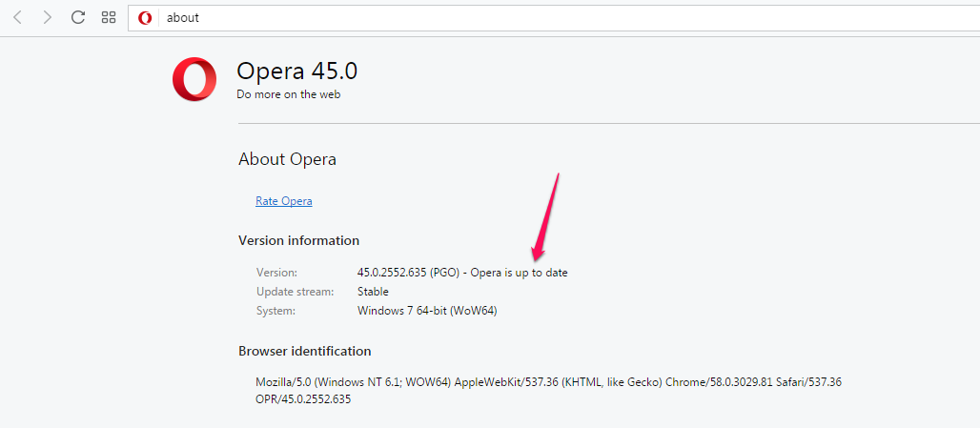The height and width of the screenshot is (428, 980).
Task: Click the large Opera logo
Action: (x=194, y=79)
